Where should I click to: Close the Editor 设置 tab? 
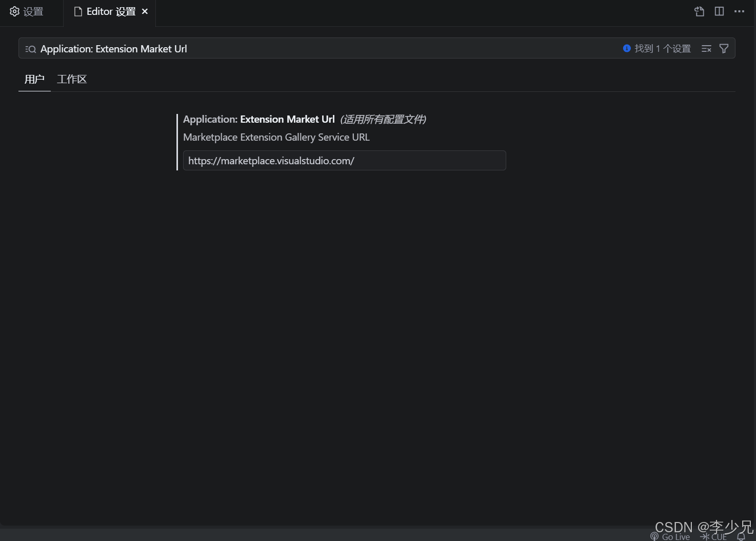pyautogui.click(x=145, y=11)
